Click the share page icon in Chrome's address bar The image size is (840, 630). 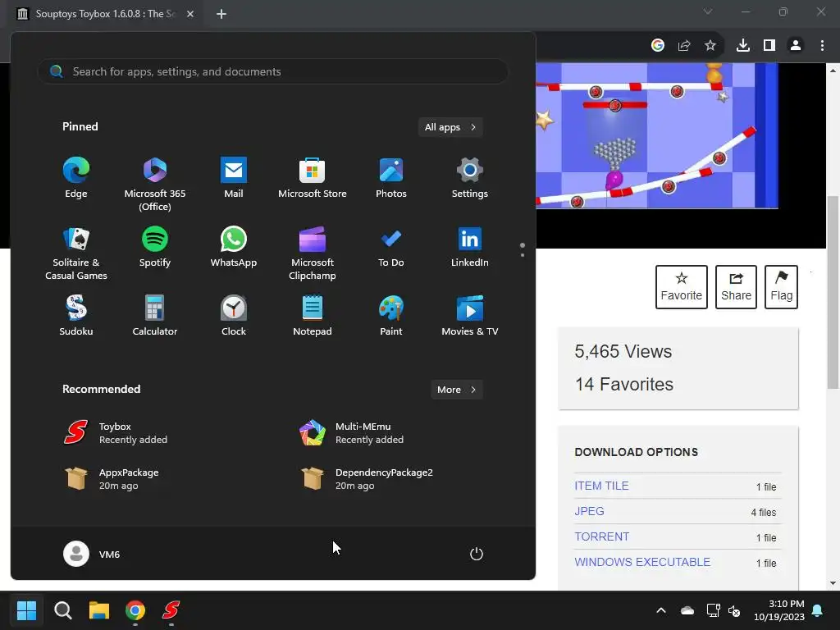[684, 46]
